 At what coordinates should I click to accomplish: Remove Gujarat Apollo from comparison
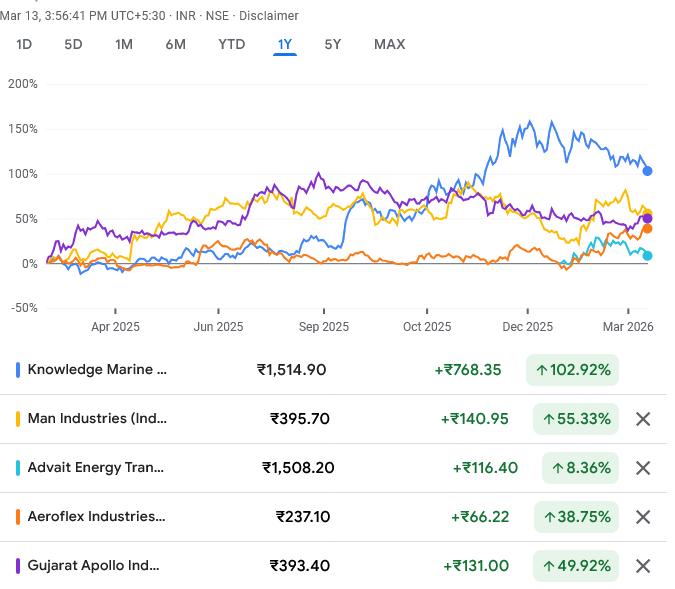[x=643, y=566]
